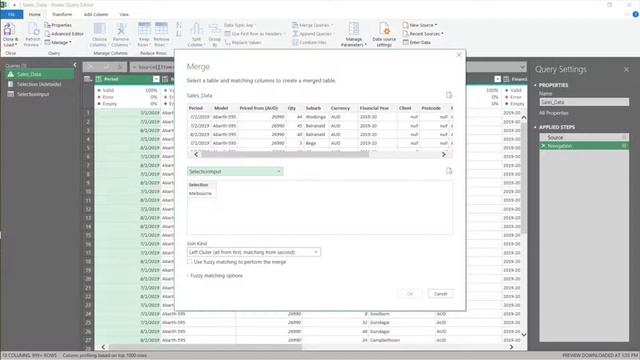Click the Merge preview horizontal scrollbar

pyautogui.click(x=286, y=154)
